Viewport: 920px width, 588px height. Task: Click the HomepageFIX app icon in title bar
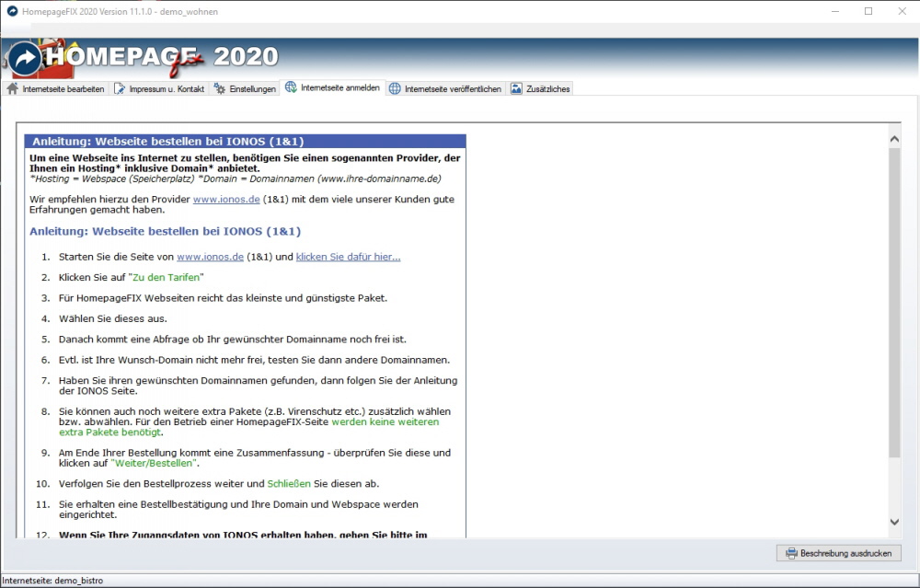tap(12, 12)
